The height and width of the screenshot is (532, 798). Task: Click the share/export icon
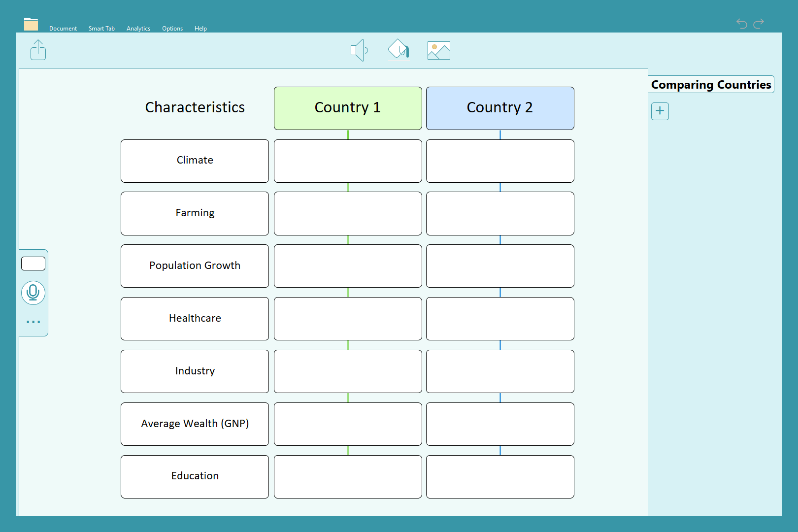pyautogui.click(x=38, y=50)
